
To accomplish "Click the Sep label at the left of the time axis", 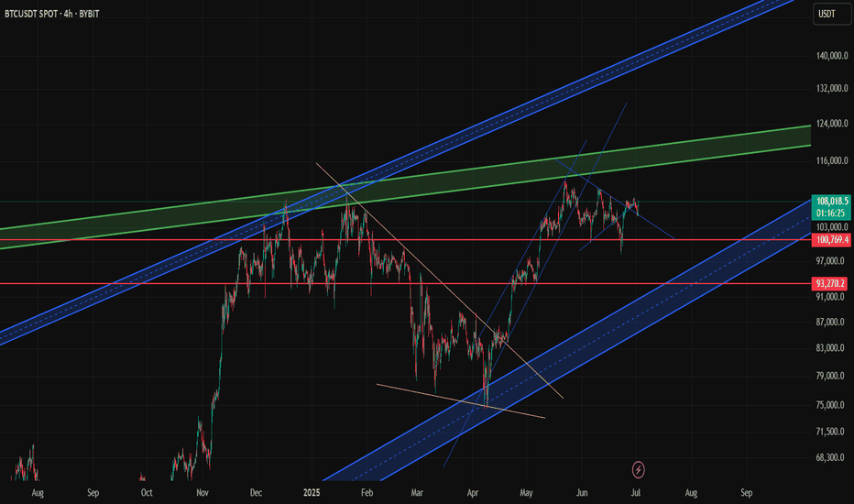I will pyautogui.click(x=93, y=493).
